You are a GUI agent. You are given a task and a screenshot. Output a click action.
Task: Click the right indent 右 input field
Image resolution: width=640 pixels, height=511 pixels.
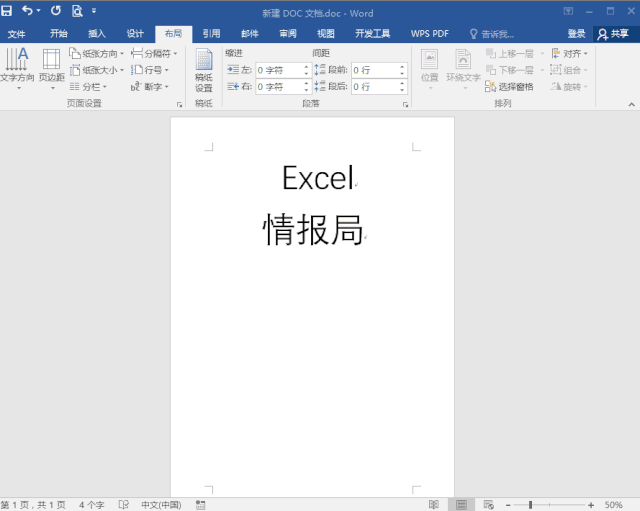click(280, 87)
